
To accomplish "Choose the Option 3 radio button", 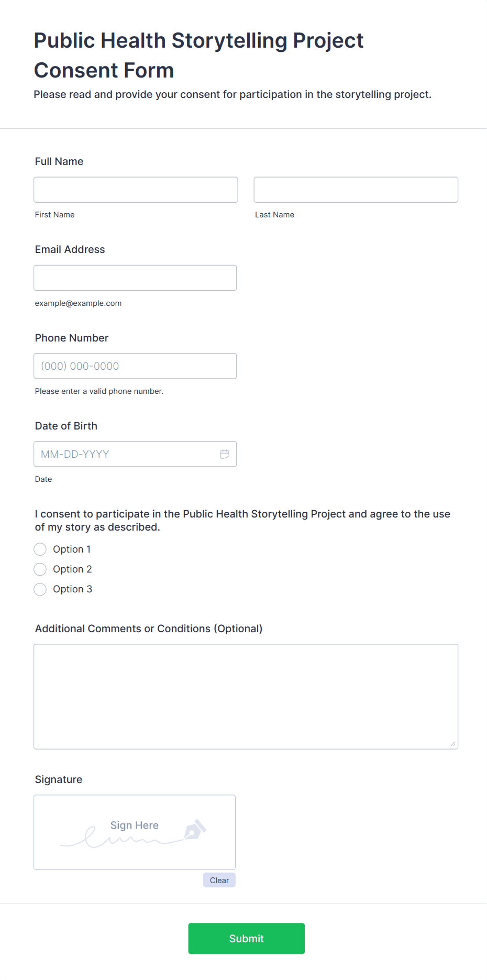I will tap(40, 589).
